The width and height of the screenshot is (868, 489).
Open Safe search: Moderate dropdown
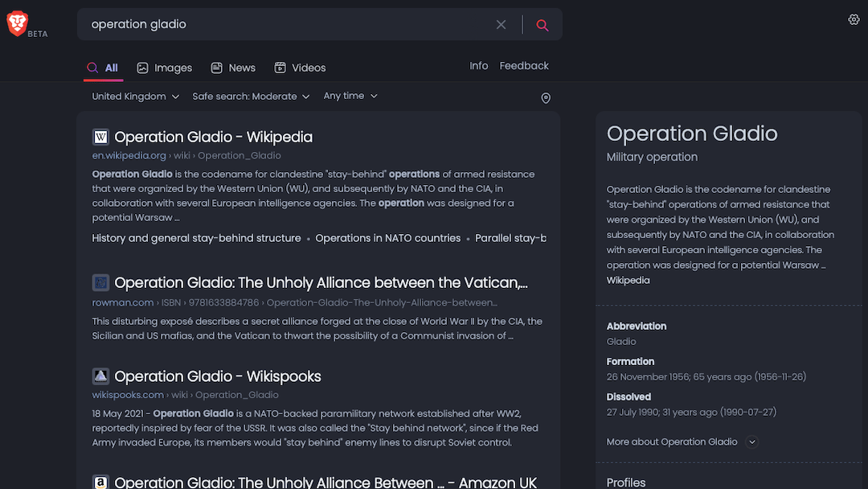(x=251, y=97)
